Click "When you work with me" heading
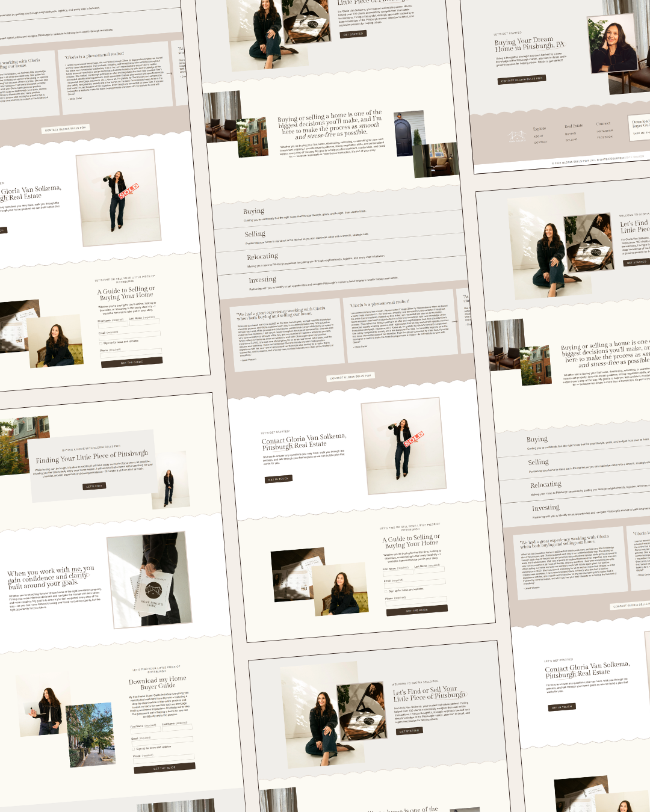Viewport: 650px width, 812px height. tap(51, 576)
